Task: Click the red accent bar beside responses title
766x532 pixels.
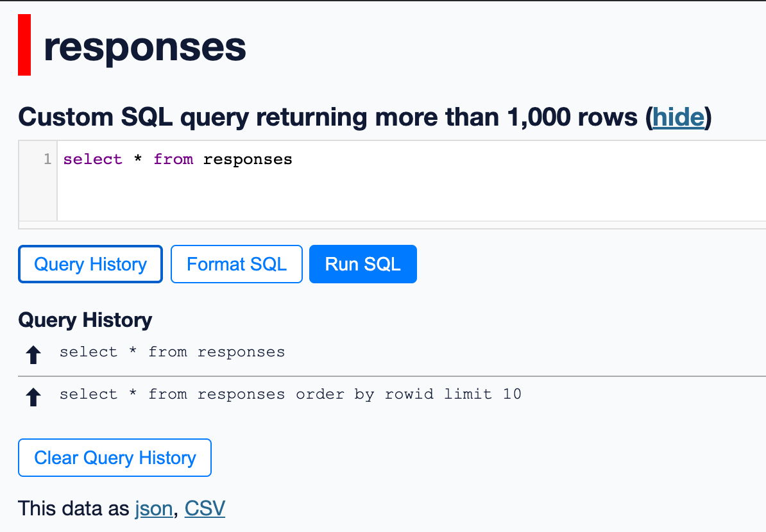Action: click(x=24, y=44)
